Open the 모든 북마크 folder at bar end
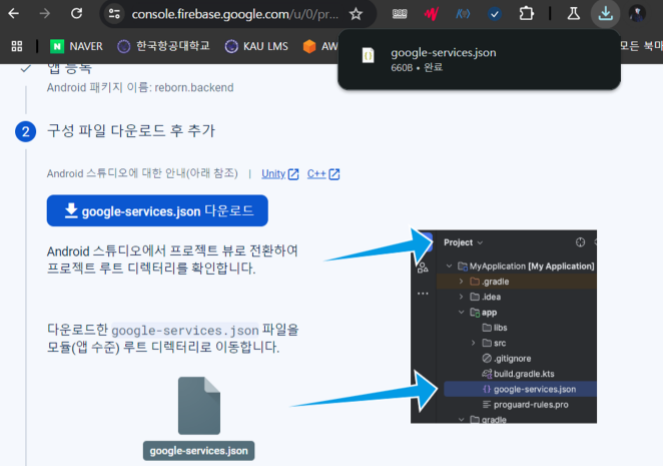The width and height of the screenshot is (663, 466). coord(641,46)
